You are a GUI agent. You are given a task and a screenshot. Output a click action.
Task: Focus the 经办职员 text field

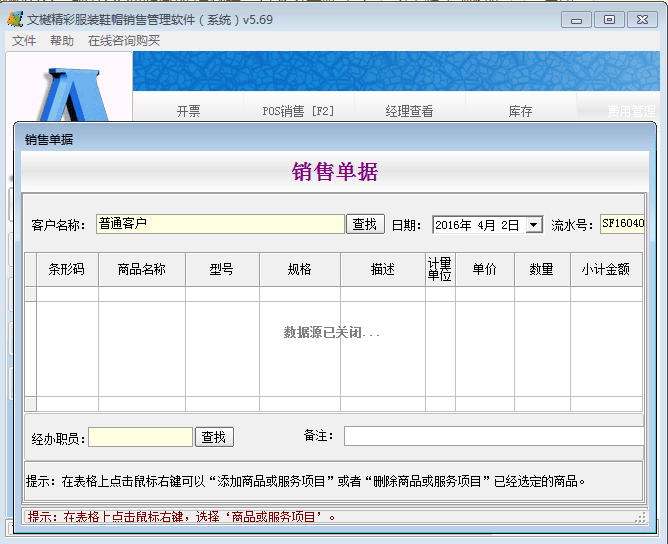[x=140, y=437]
